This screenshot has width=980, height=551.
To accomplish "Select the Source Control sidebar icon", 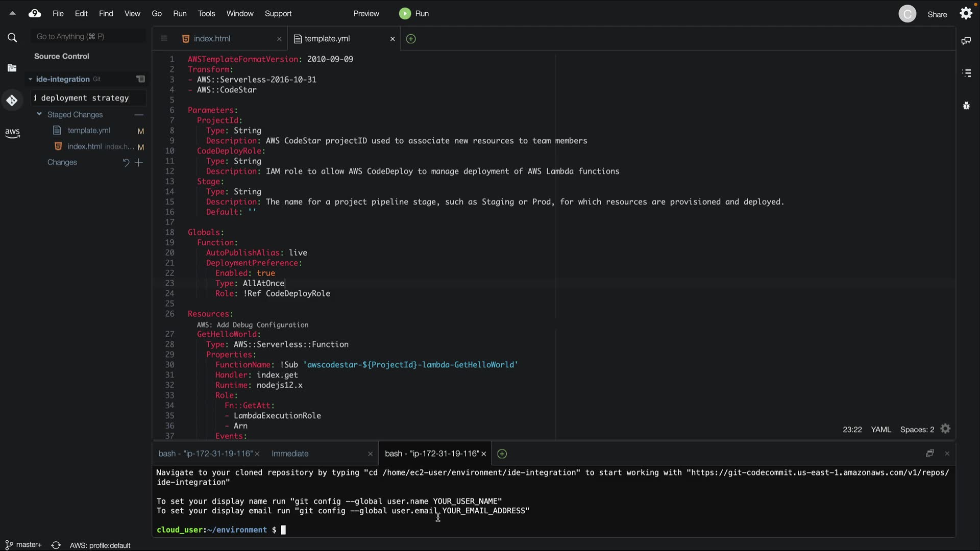I will [12, 101].
